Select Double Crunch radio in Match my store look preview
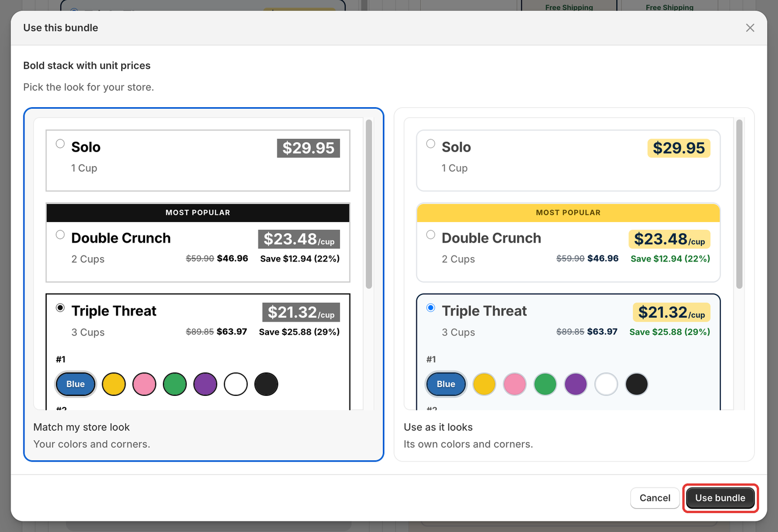Screen dimensions: 778x532 point(60,235)
